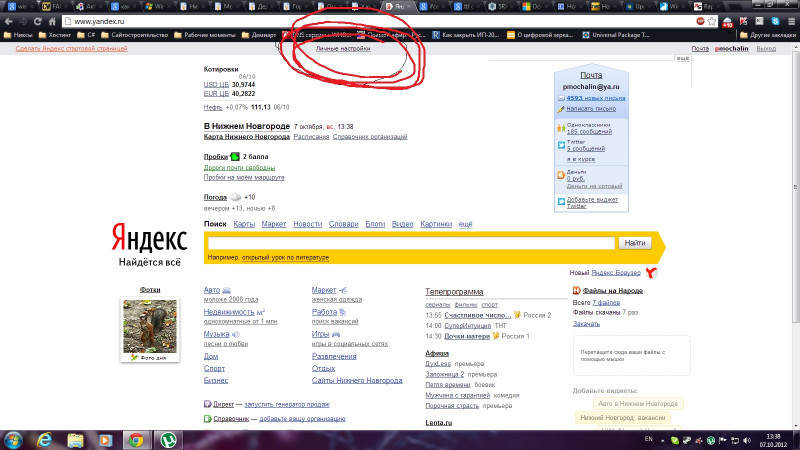Open the Никсы bookmarks folder
Viewport: 800px width, 450px height.
coord(18,35)
